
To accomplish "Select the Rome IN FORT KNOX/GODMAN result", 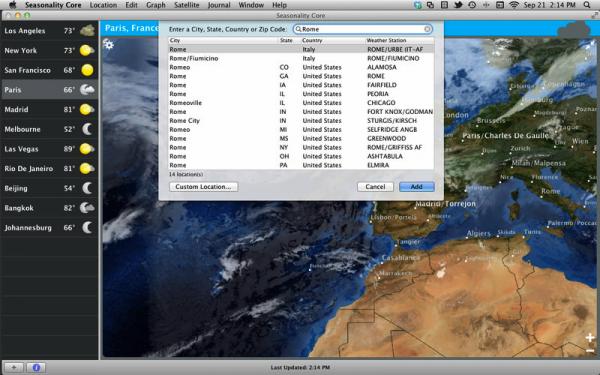I will point(301,112).
